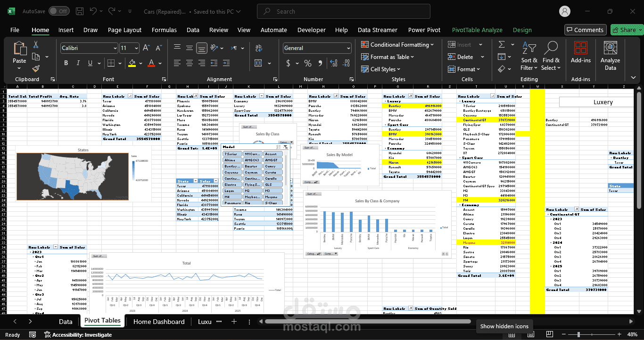Increase the font size
644x340 pixels.
(146, 48)
